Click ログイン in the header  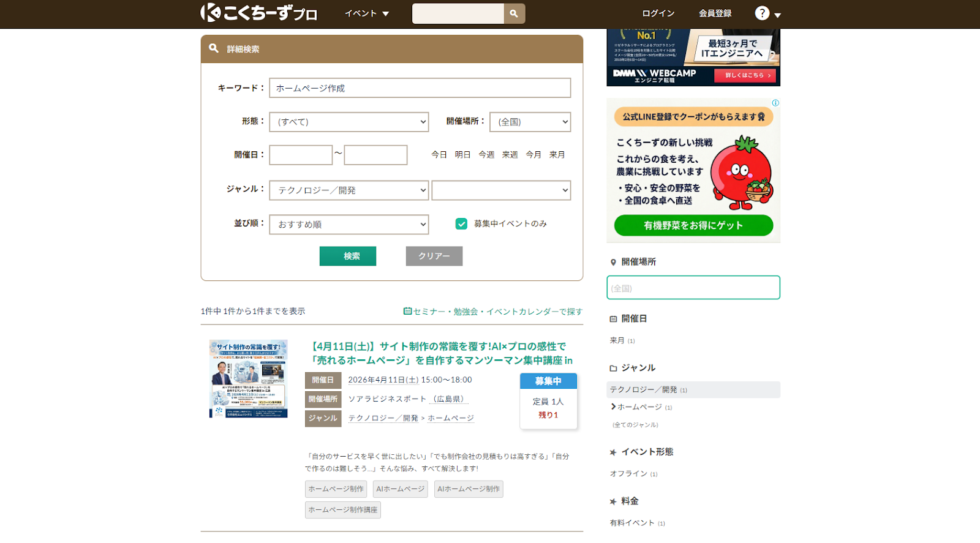coord(658,13)
